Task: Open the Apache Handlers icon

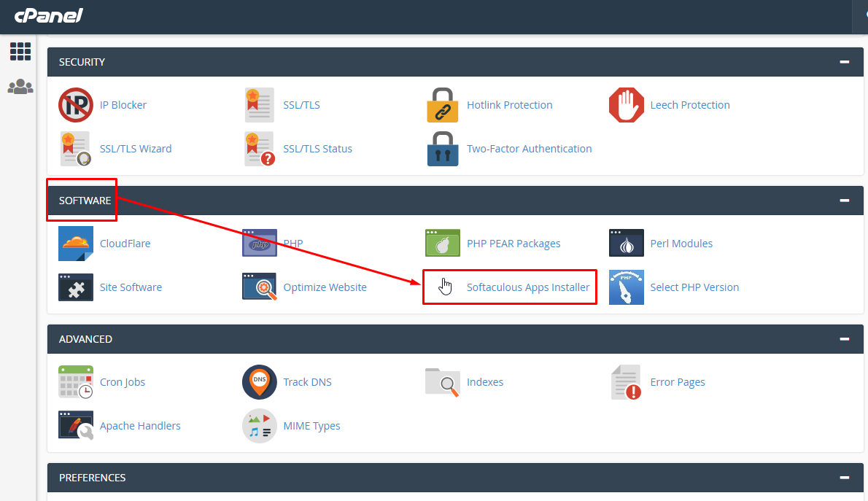Action: point(76,425)
